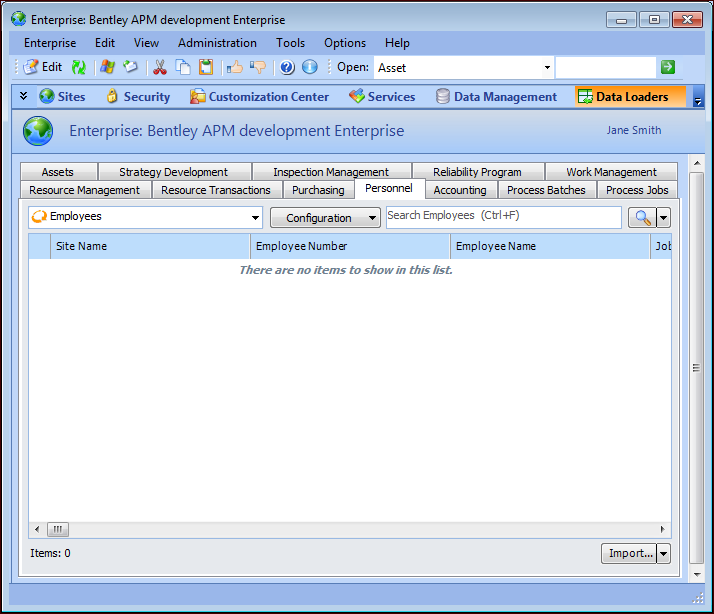Click the thumbs up icon

click(x=235, y=67)
